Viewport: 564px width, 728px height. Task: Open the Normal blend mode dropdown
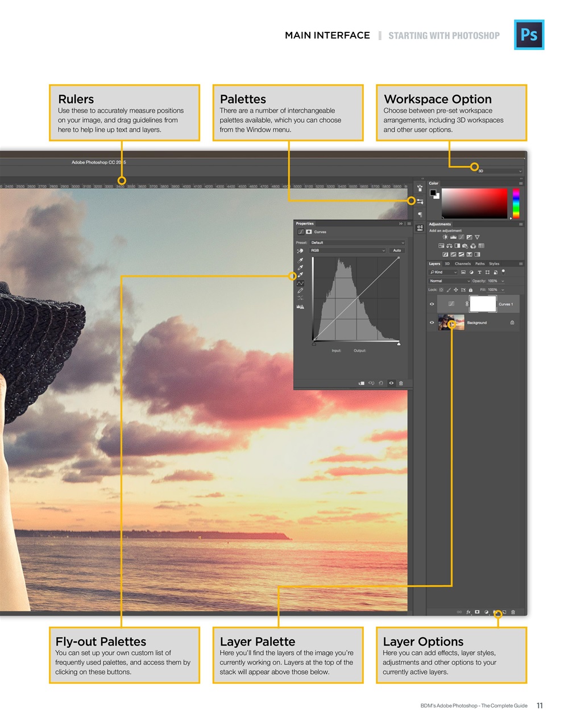point(449,281)
